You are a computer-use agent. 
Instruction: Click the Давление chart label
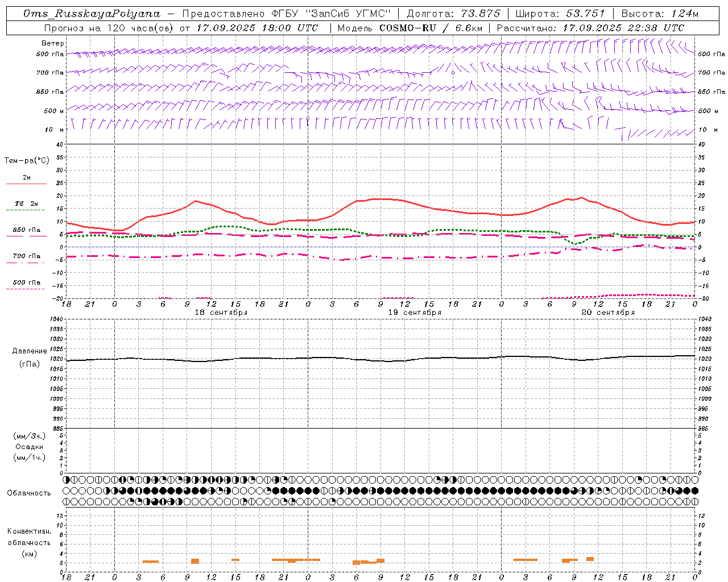click(x=30, y=351)
